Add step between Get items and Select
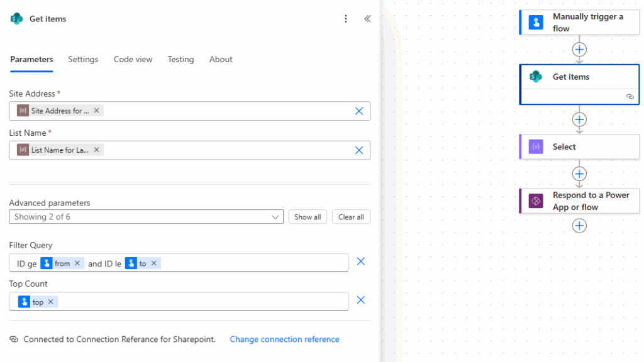 coord(579,120)
